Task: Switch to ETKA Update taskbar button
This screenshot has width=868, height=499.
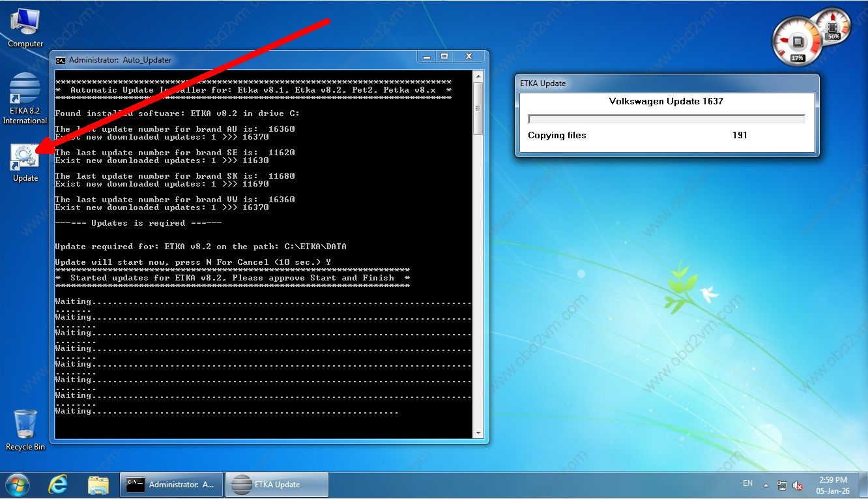Action: (x=277, y=485)
